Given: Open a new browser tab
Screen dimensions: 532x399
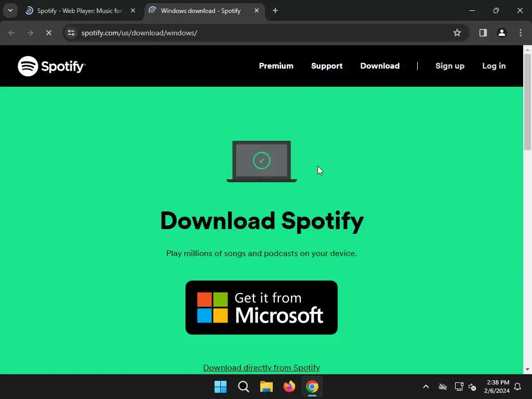Looking at the screenshot, I should click(x=275, y=11).
